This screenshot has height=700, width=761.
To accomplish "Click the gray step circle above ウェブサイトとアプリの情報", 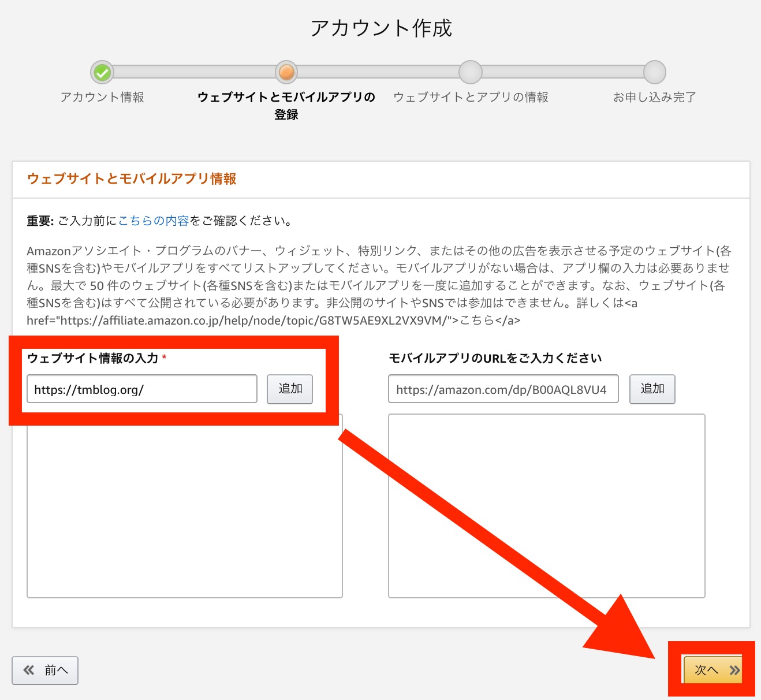I will point(471,72).
